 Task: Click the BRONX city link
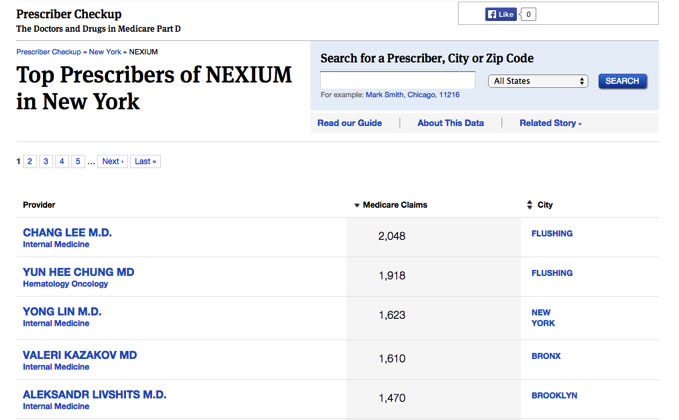pos(546,356)
